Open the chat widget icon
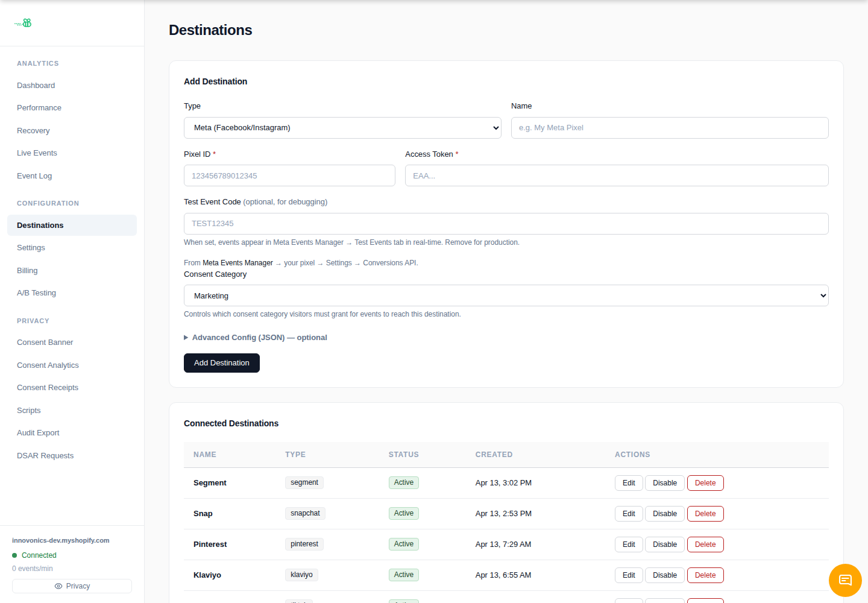This screenshot has height=603, width=868. (x=845, y=580)
